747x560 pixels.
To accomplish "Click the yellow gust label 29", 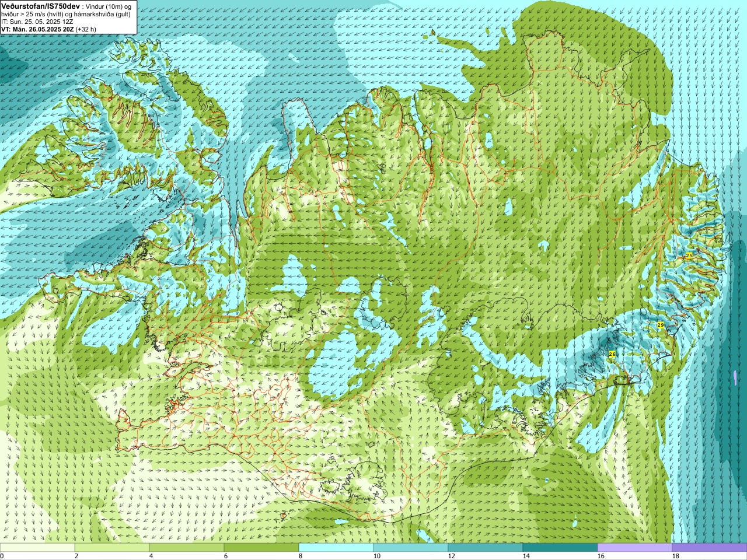I will point(661,325).
